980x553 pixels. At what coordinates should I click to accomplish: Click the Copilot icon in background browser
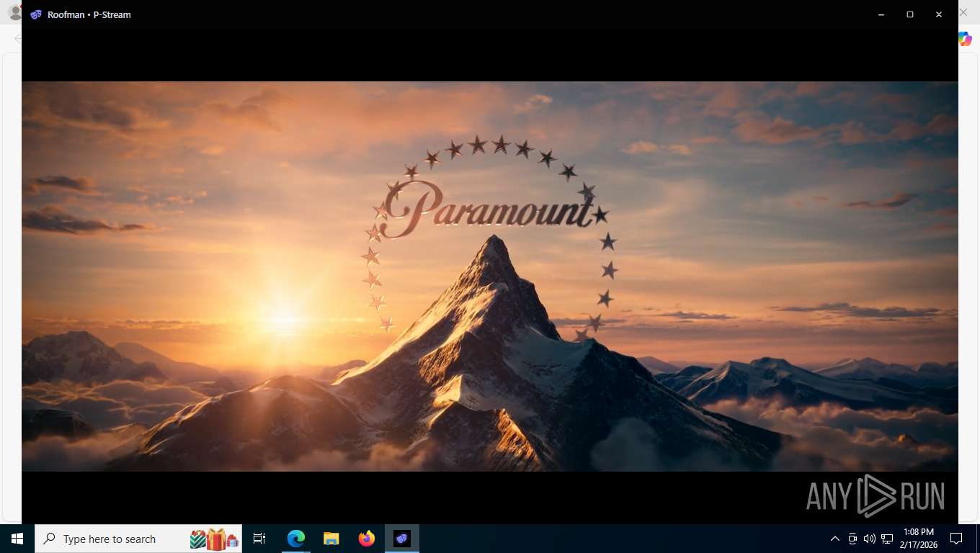pyautogui.click(x=966, y=39)
